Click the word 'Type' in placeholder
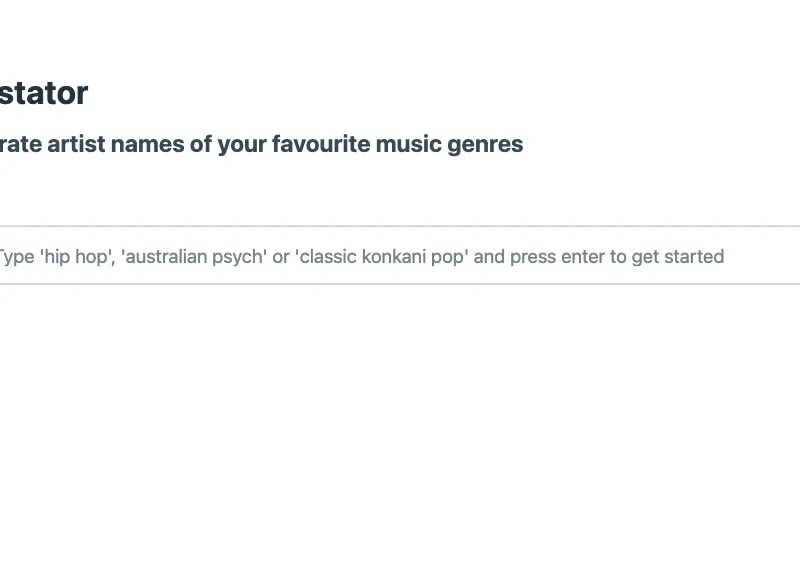This screenshot has width=800, height=576. click(x=16, y=257)
